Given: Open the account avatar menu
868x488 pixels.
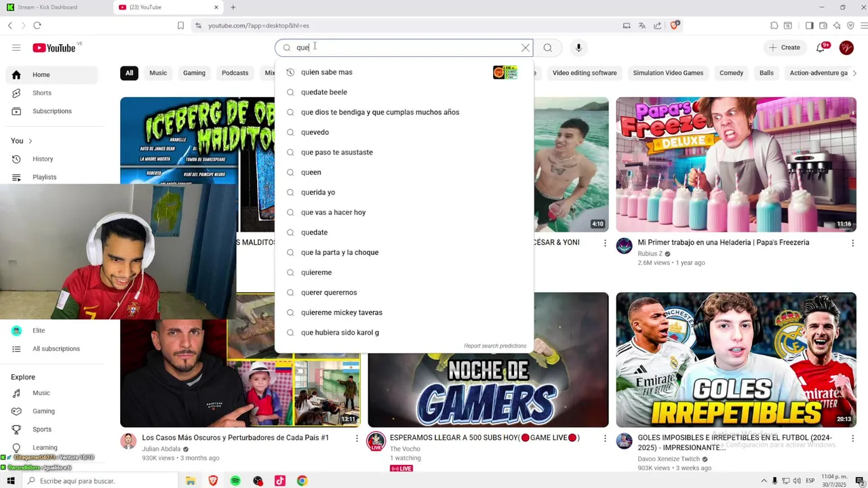Looking at the screenshot, I should [x=846, y=47].
